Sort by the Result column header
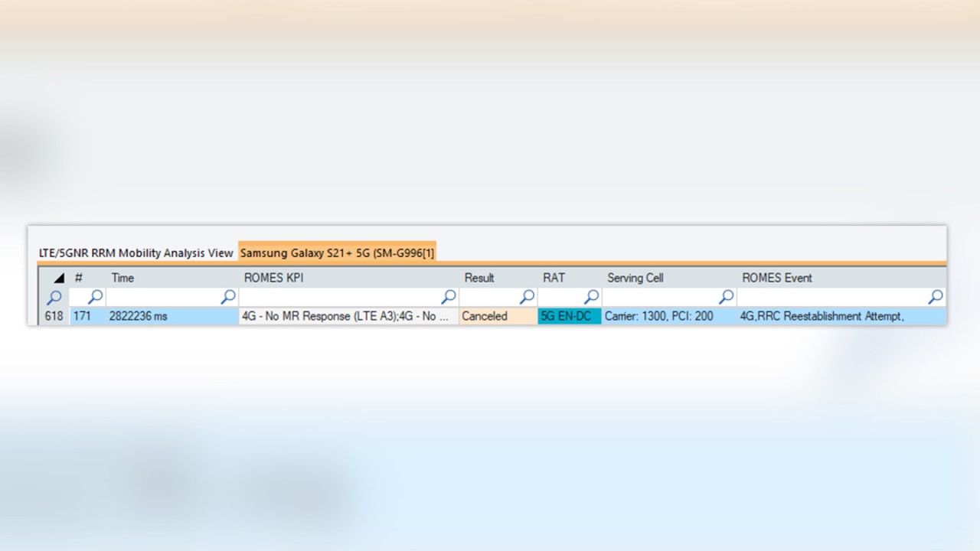Screen dimensions: 980x551 (x=479, y=278)
